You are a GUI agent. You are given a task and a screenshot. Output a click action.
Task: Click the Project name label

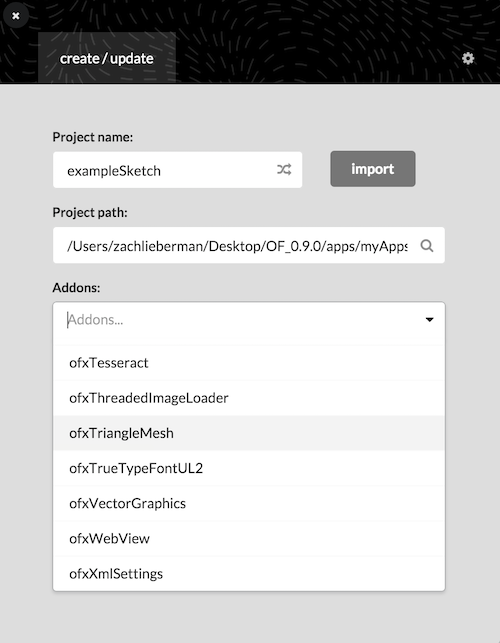(x=93, y=137)
